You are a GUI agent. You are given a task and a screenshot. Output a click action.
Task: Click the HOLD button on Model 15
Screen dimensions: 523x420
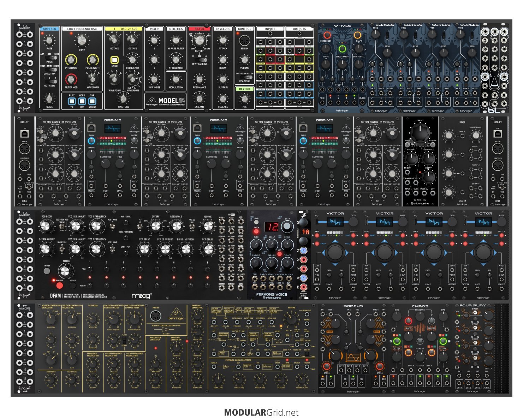point(82,101)
